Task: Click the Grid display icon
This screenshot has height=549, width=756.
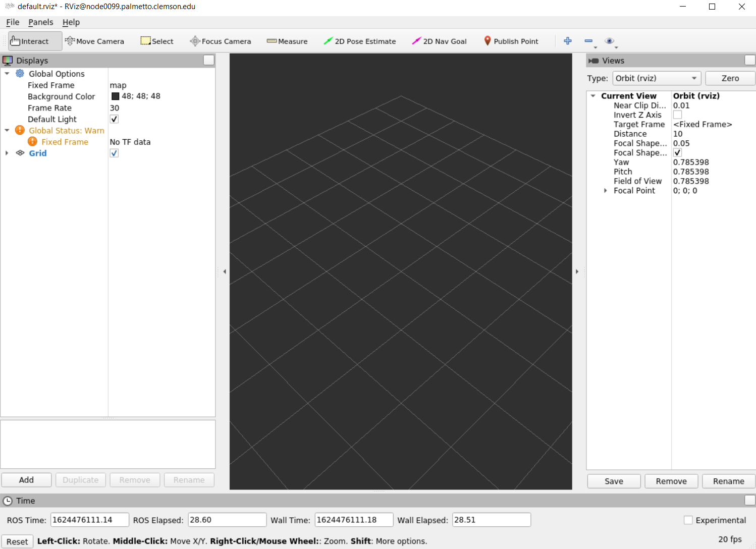Action: coord(20,153)
